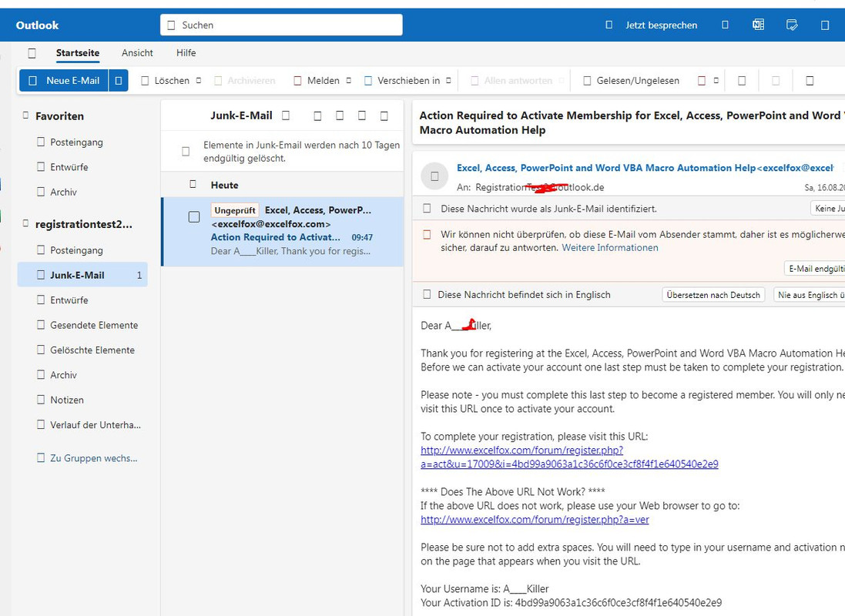Click icon beside Zu Gruppen wechs...

tap(41, 457)
